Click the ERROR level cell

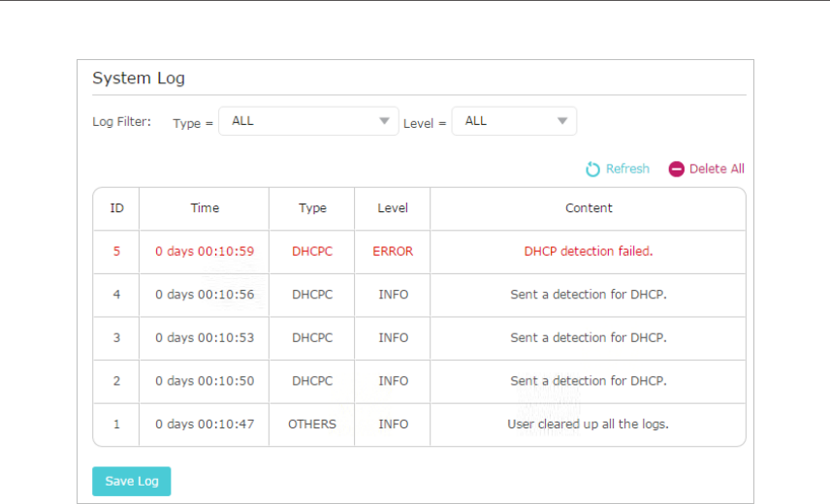[x=393, y=252]
